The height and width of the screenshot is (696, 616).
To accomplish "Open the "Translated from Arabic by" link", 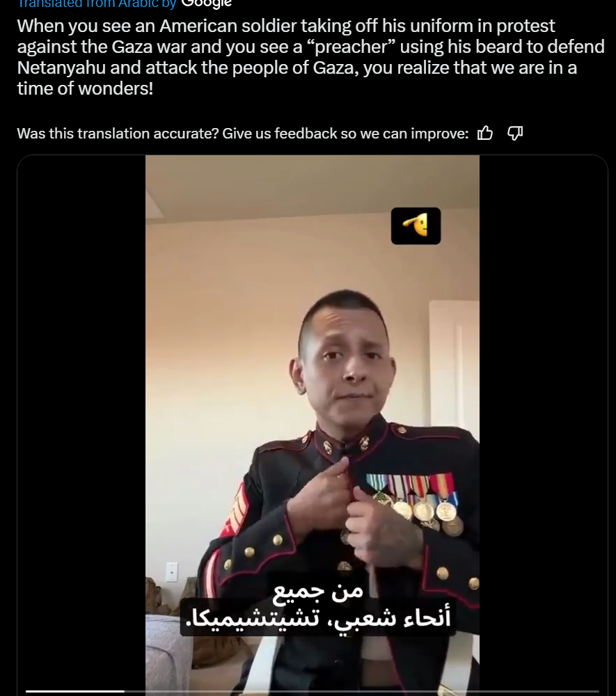I will 97,3.
